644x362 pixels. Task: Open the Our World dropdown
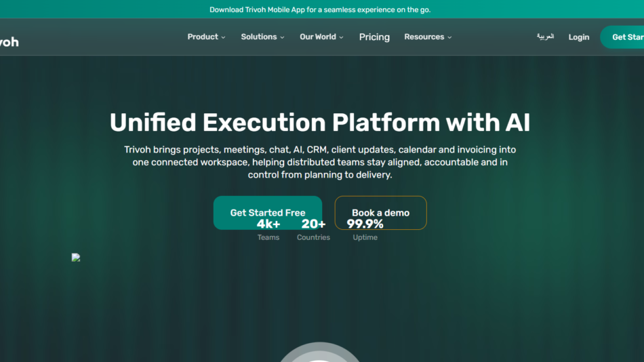click(x=321, y=37)
